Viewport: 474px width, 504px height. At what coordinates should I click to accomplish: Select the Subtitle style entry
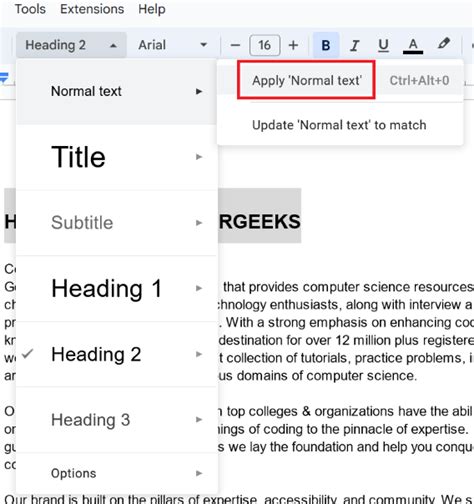[117, 223]
